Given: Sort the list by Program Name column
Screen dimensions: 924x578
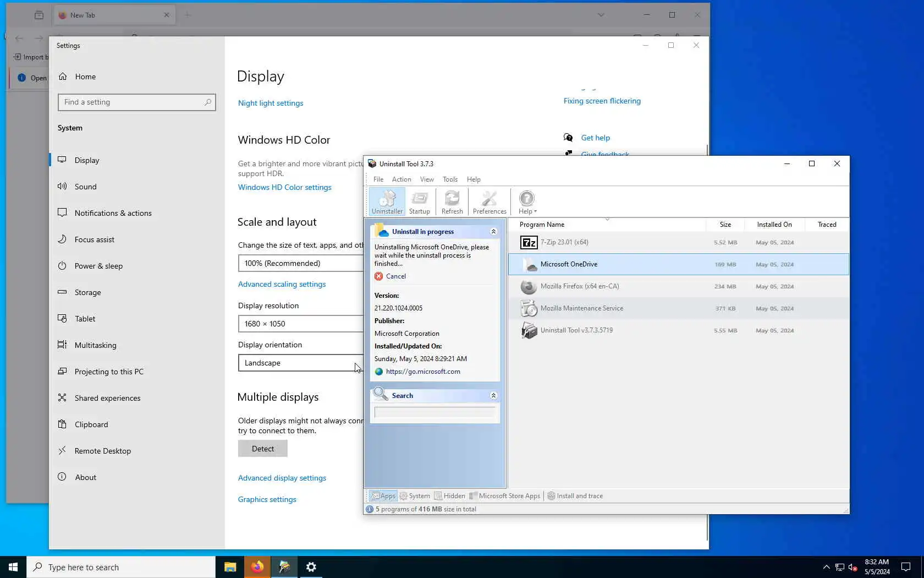Looking at the screenshot, I should (607, 225).
